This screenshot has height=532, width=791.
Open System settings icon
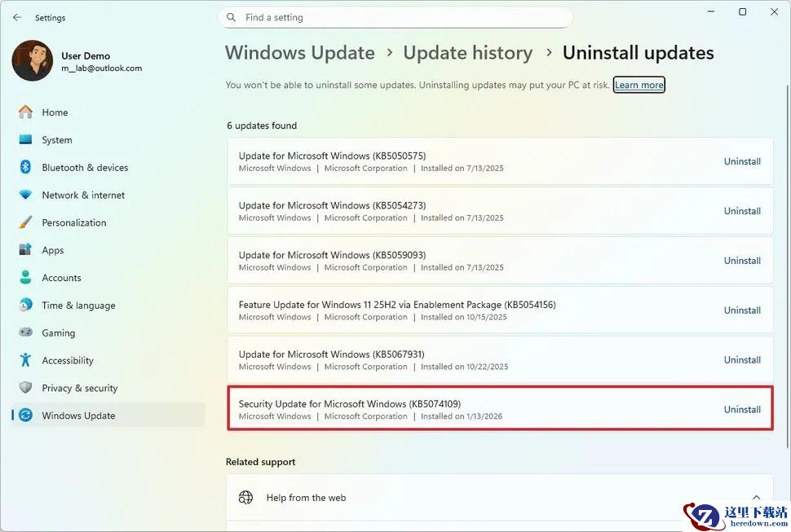pyautogui.click(x=26, y=140)
